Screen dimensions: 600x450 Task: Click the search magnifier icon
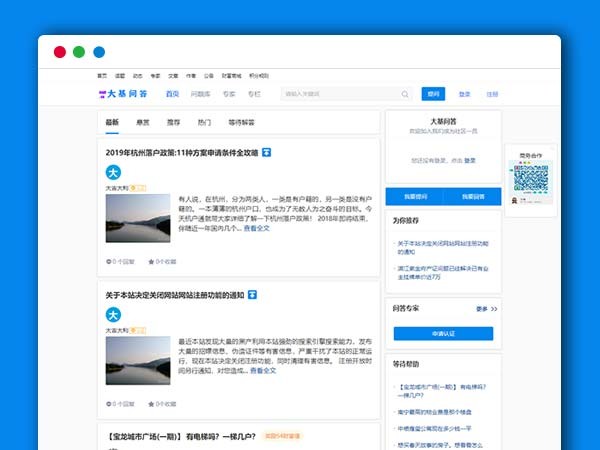coord(405,94)
